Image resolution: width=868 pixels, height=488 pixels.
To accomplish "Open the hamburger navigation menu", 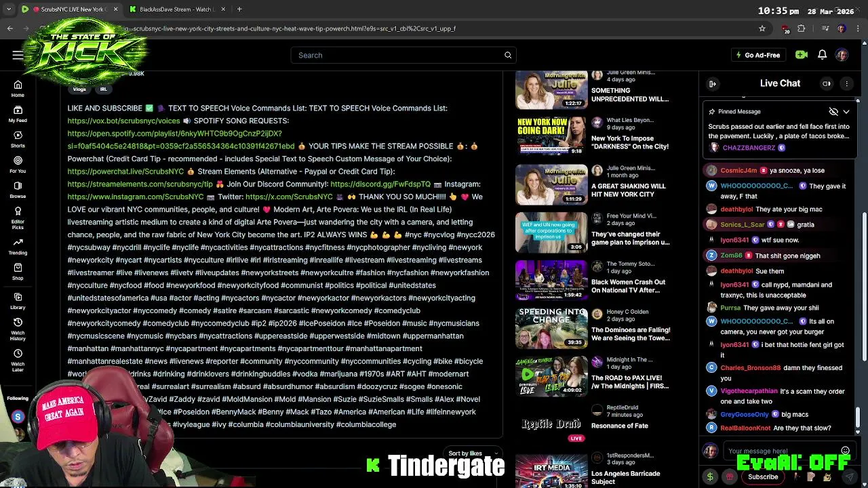I will pyautogui.click(x=18, y=55).
